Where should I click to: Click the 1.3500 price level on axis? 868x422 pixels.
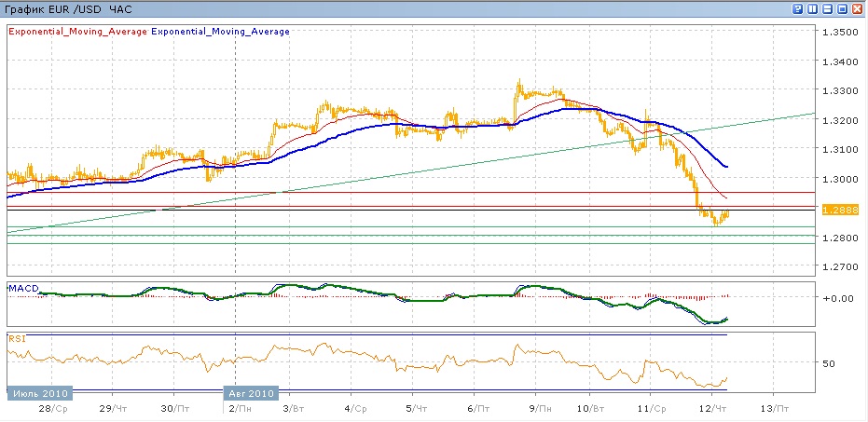coord(838,32)
